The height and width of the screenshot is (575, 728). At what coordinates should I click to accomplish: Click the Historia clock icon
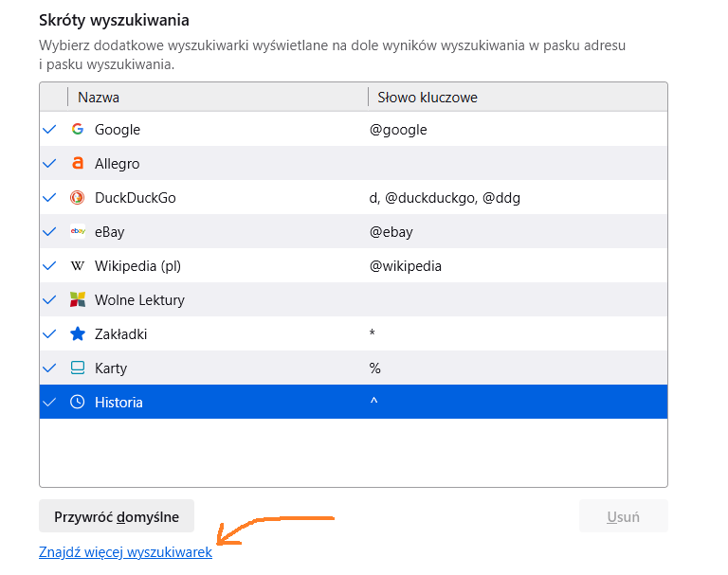(78, 403)
